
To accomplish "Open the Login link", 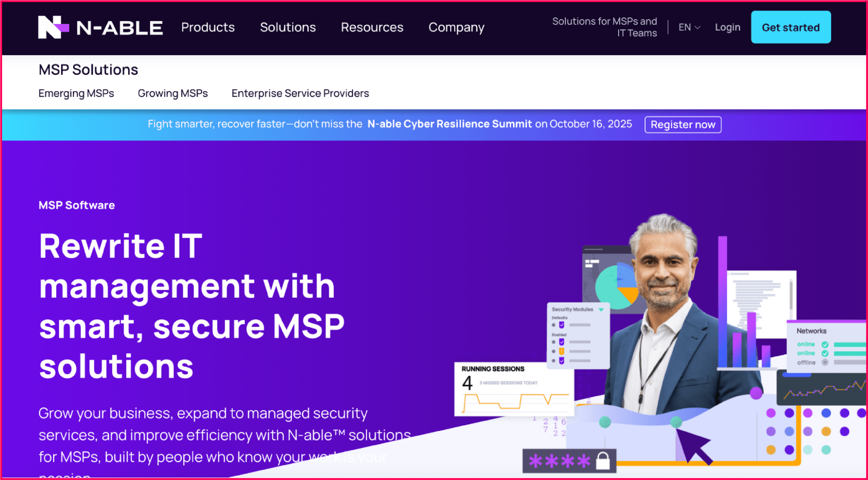I will (x=728, y=27).
